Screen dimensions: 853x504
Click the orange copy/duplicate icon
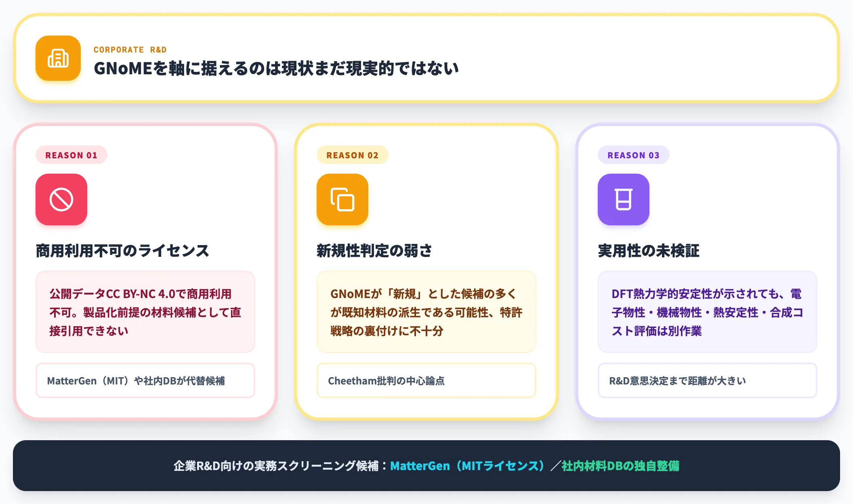click(x=342, y=199)
